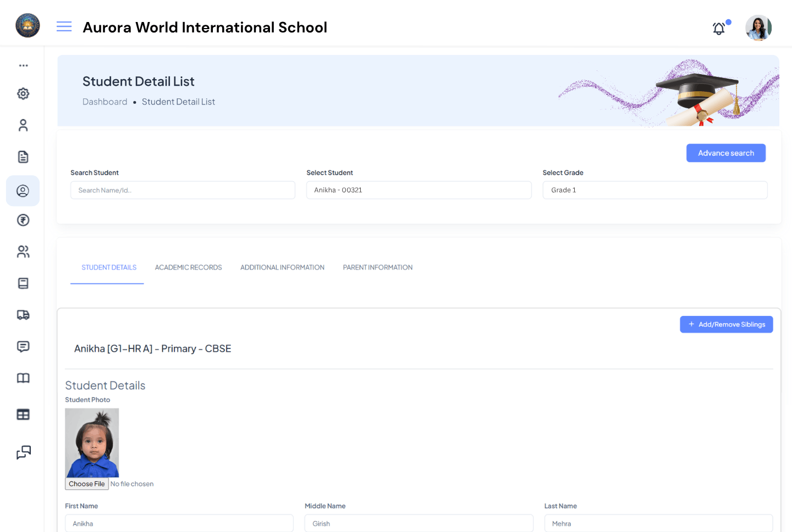Click the Advance search button
Screen dimensions: 792x532
click(x=726, y=153)
